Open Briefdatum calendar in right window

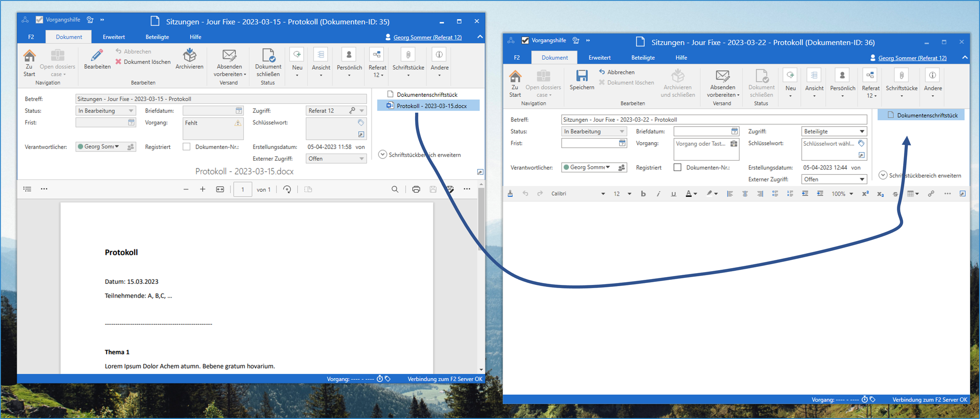coord(734,131)
